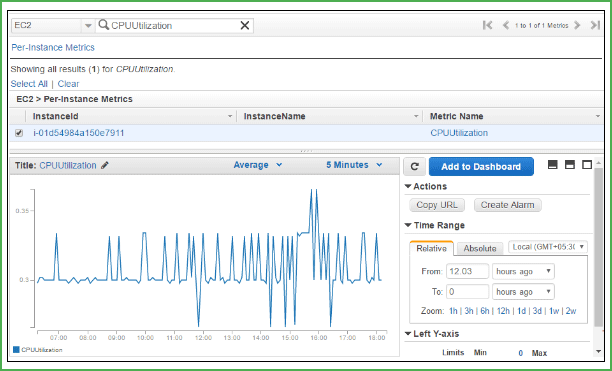Click Add to Dashboard button
612x371 pixels.
pos(481,167)
